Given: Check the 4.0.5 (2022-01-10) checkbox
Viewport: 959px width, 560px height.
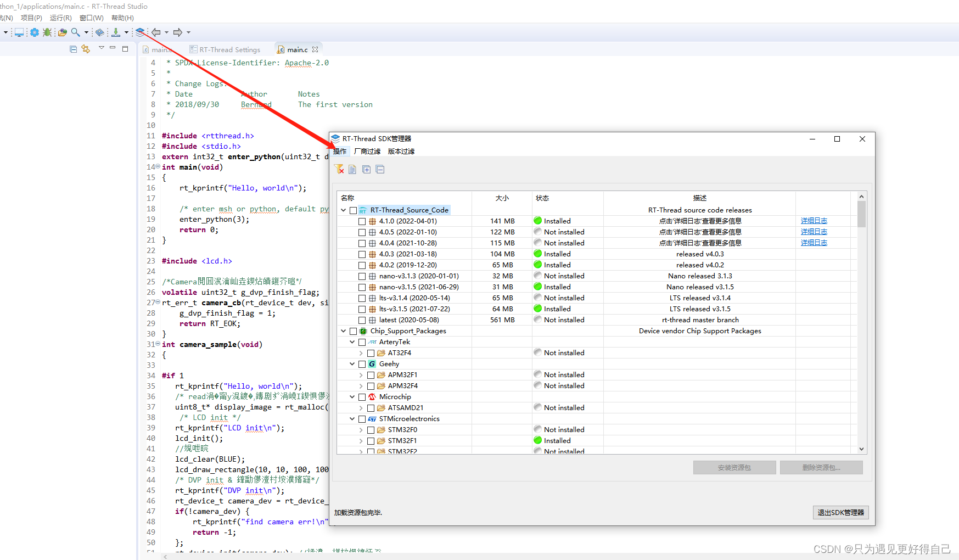Looking at the screenshot, I should click(x=362, y=232).
